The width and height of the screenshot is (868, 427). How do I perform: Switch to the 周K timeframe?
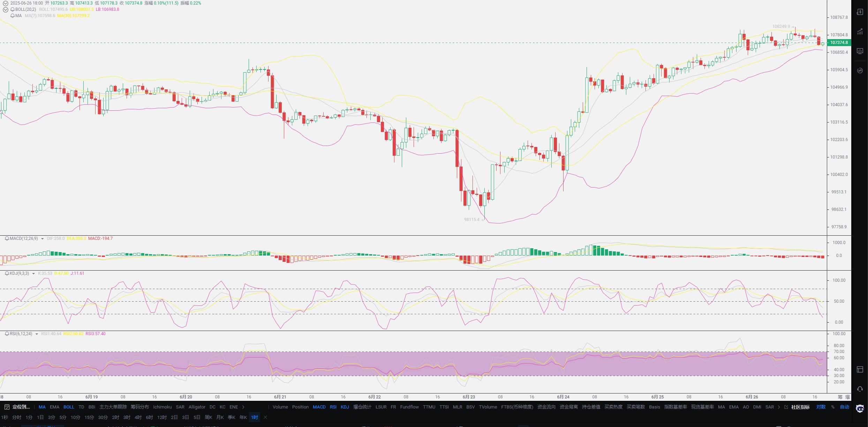point(208,417)
